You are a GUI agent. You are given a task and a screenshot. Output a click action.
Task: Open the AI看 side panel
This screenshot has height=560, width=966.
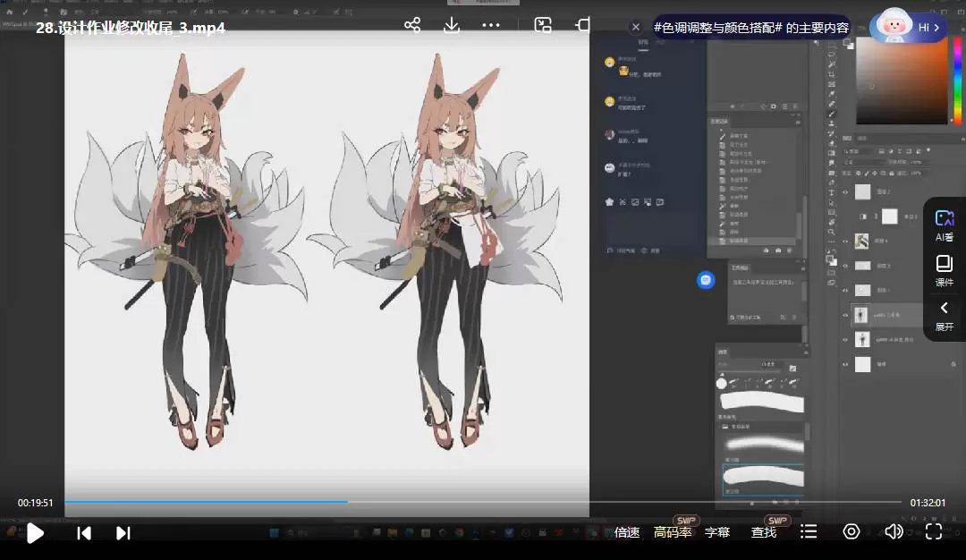point(944,225)
